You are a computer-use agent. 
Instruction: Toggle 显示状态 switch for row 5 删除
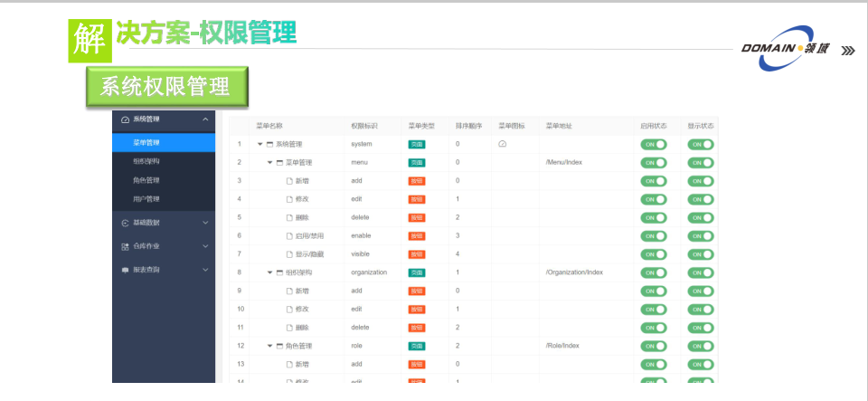click(701, 217)
